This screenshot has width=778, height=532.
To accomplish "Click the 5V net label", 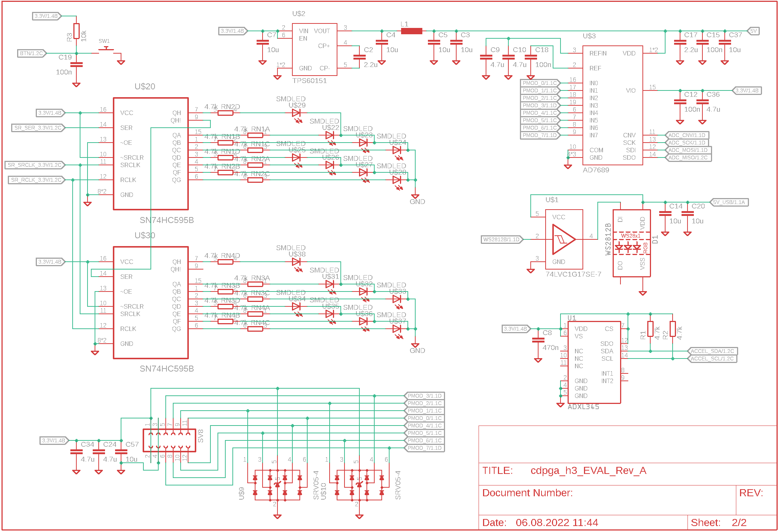I will coord(753,31).
